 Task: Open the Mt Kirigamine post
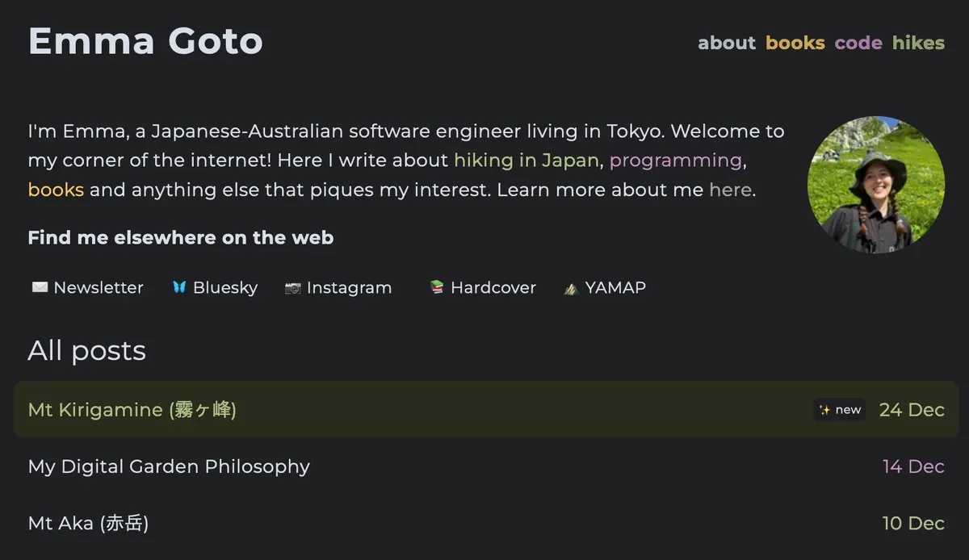point(132,410)
